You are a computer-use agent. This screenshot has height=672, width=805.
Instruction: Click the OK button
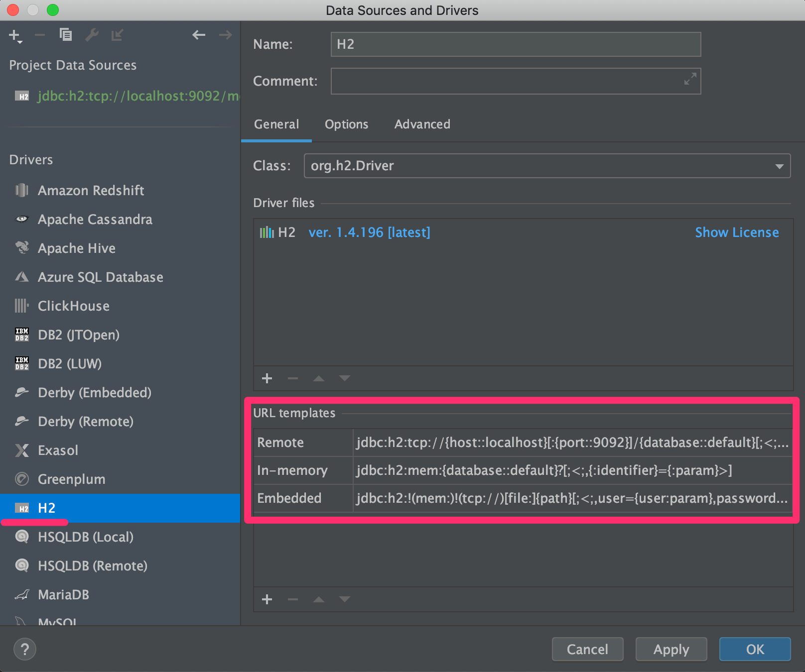click(x=755, y=649)
